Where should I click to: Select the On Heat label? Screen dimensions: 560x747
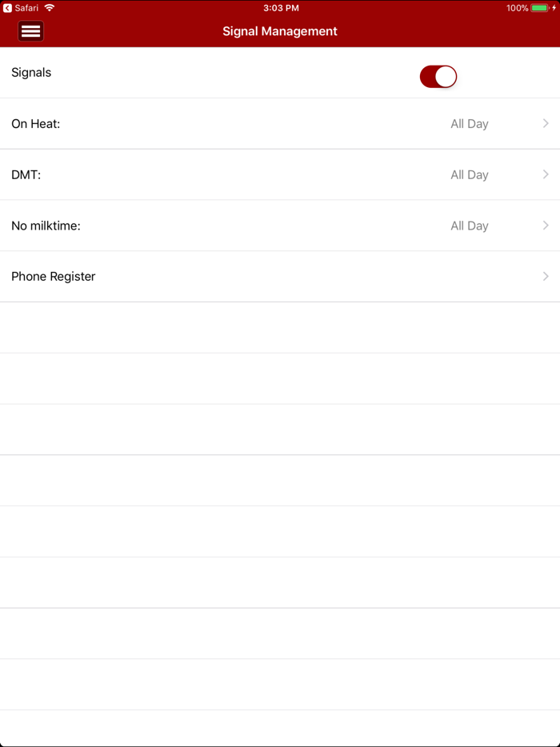[36, 124]
